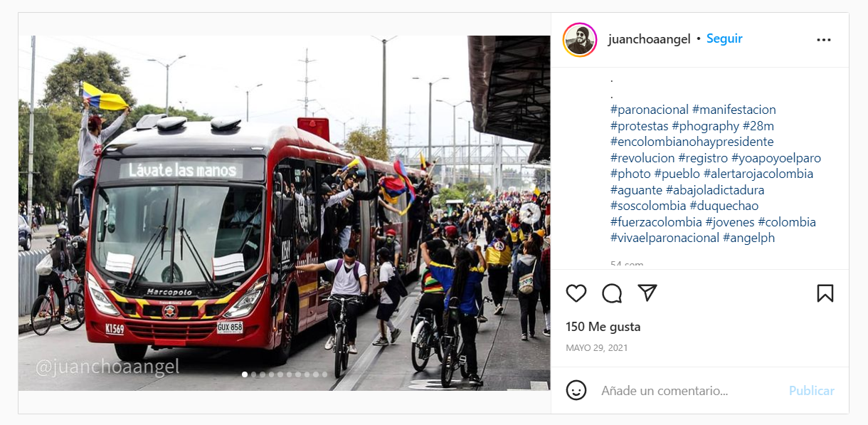Open more options three-dot menu

[x=824, y=40]
